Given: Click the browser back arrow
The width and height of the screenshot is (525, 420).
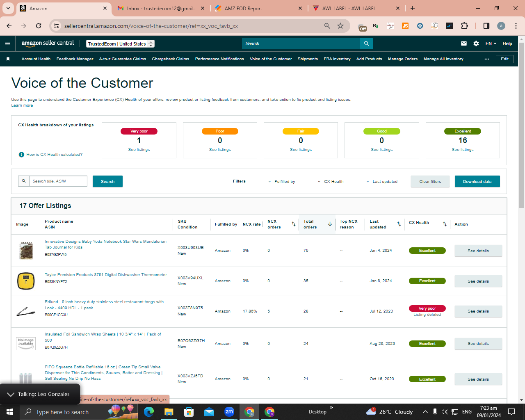Looking at the screenshot, I should [x=9, y=26].
